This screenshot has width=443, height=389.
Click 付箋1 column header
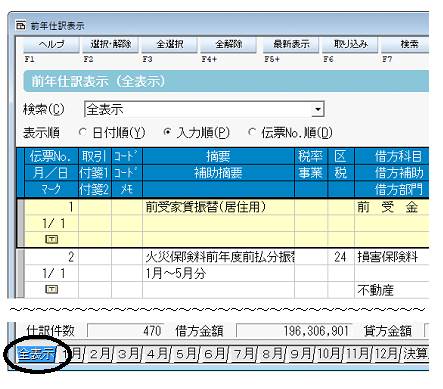tap(95, 173)
